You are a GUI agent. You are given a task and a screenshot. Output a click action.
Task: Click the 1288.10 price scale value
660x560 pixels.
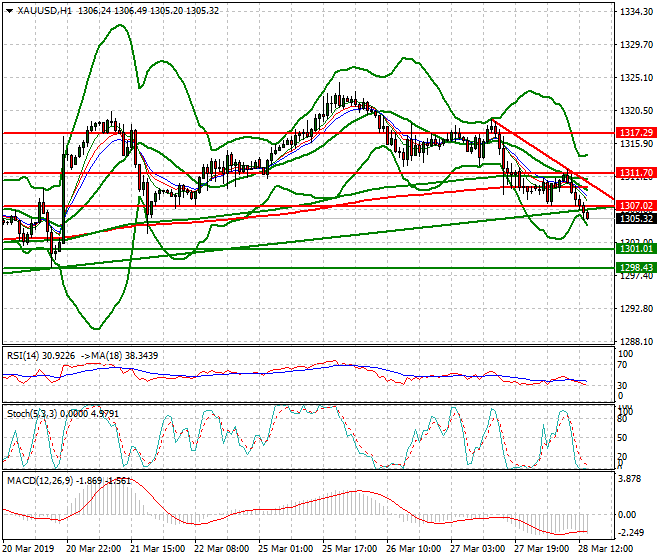pyautogui.click(x=636, y=341)
